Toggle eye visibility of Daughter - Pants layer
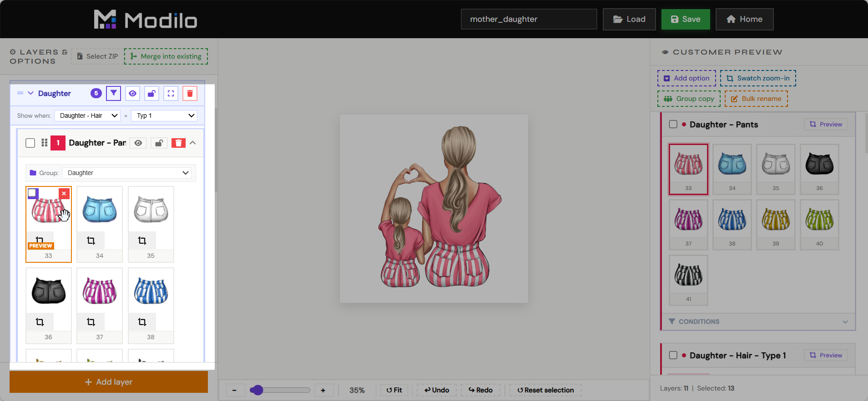Screen dimensions: 868x401 (x=138, y=143)
